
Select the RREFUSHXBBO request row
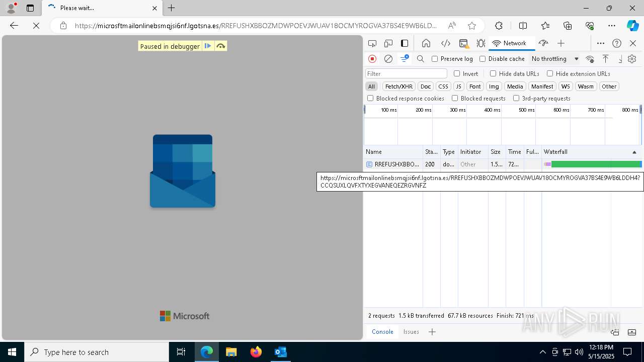[x=503, y=164]
